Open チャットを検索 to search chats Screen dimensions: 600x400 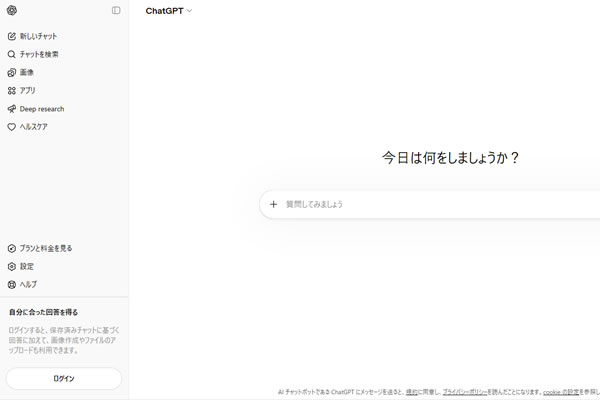pos(39,54)
